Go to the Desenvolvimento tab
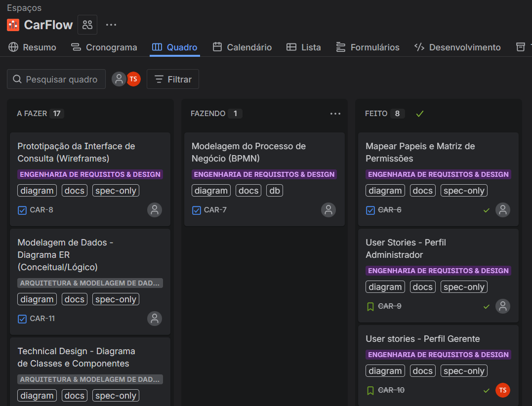The width and height of the screenshot is (532, 406). 457,47
